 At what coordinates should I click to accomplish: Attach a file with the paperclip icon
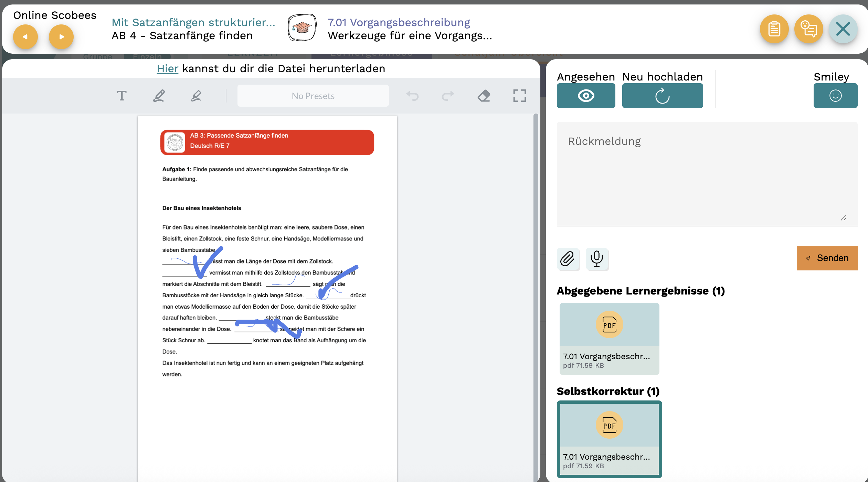(568, 259)
